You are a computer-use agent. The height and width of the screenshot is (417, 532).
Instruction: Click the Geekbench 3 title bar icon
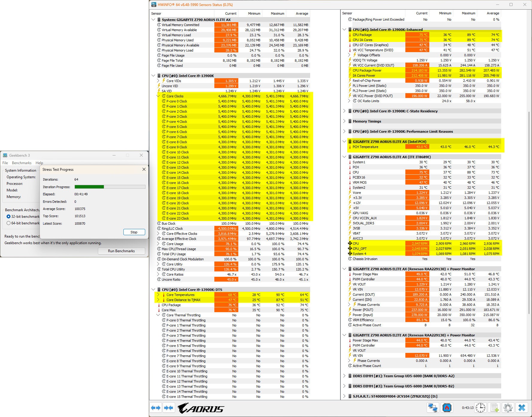click(x=5, y=155)
